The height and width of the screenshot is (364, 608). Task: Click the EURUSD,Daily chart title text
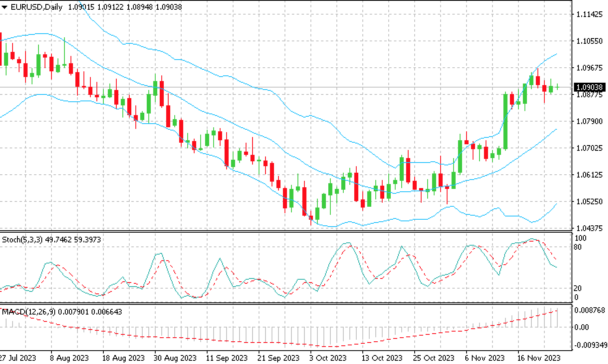click(x=36, y=7)
